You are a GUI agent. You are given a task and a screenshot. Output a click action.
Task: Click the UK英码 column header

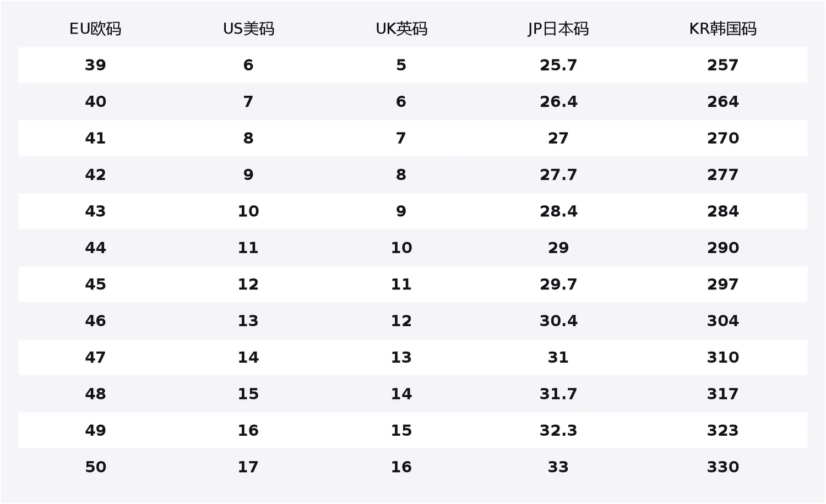pyautogui.click(x=401, y=29)
